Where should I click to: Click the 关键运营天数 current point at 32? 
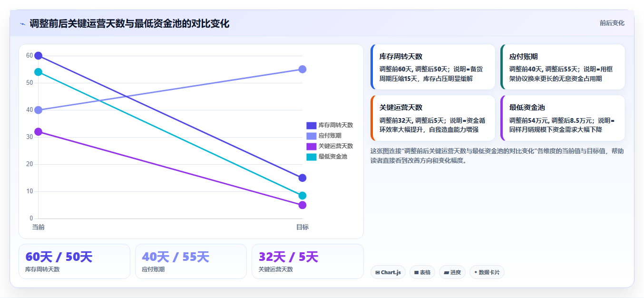tap(39, 132)
